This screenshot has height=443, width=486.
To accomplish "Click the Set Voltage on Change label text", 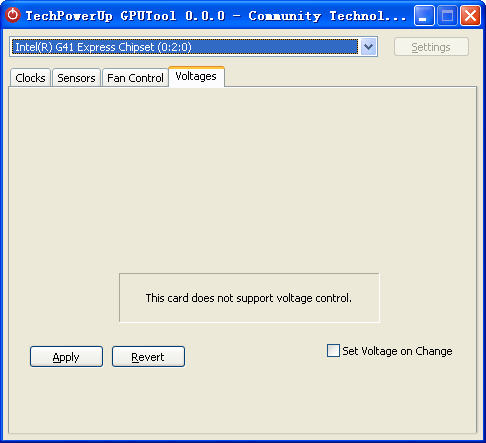I will pyautogui.click(x=397, y=351).
